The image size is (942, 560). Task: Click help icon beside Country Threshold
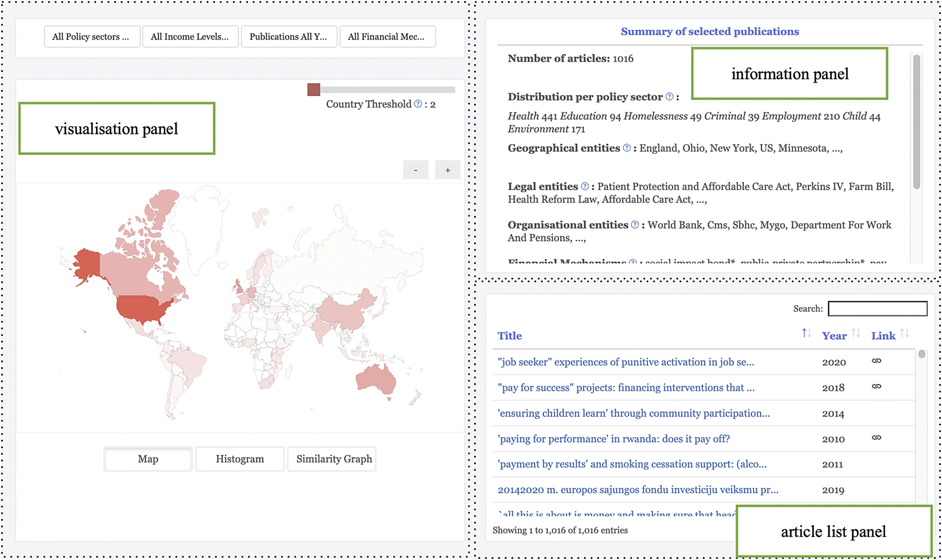tap(418, 104)
